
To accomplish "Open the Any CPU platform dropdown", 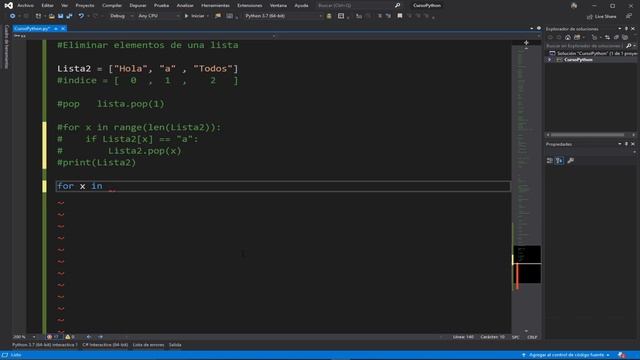I will pos(158,16).
